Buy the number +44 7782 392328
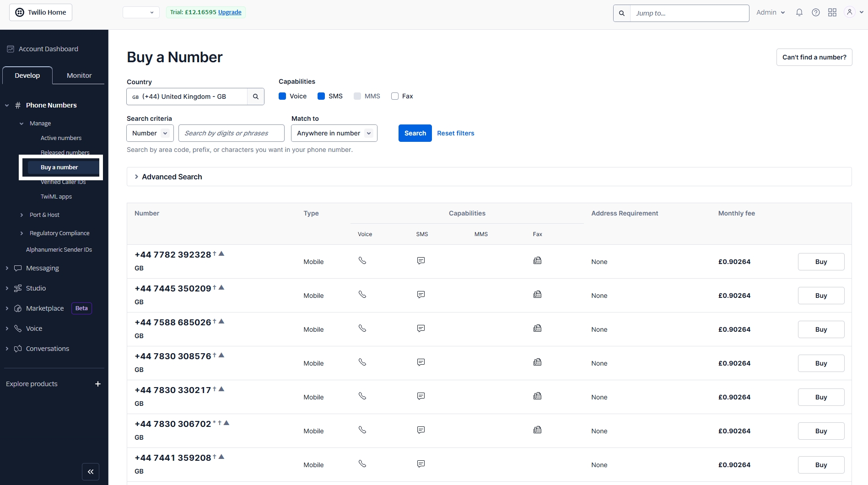This screenshot has width=868, height=485. pos(821,262)
